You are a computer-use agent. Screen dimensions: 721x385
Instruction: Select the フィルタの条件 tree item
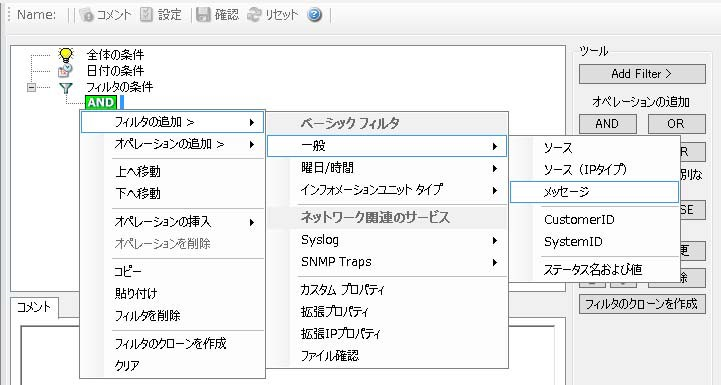click(x=120, y=87)
